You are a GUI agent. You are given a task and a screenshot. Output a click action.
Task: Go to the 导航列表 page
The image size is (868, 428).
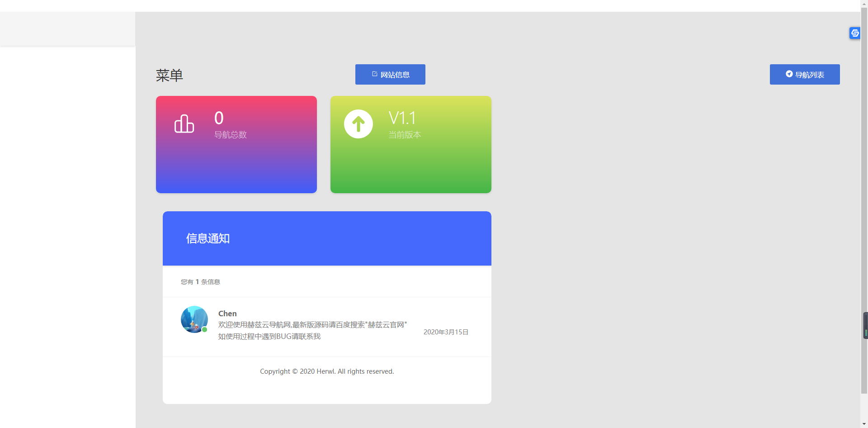pos(805,75)
